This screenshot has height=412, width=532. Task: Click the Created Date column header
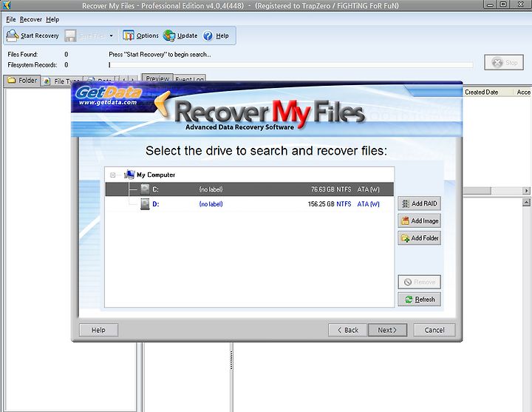pyautogui.click(x=482, y=92)
